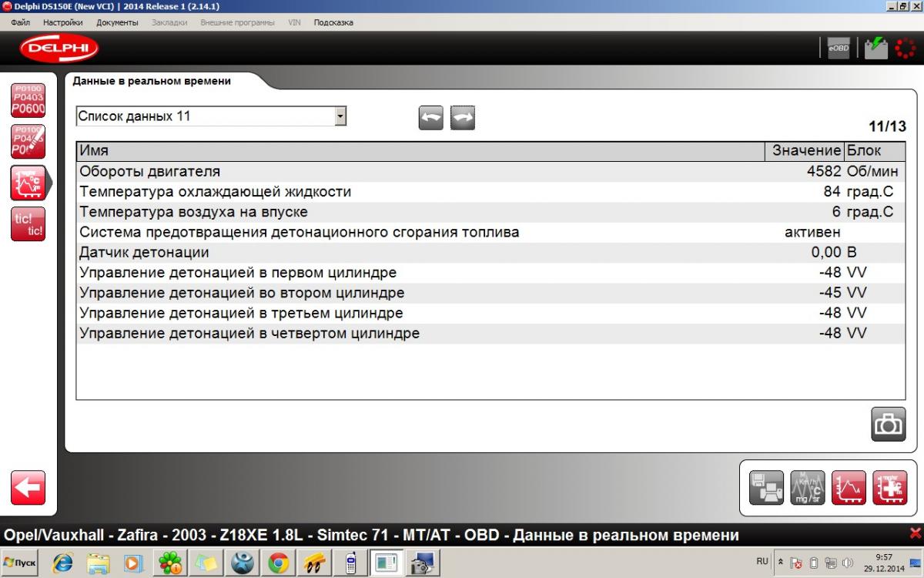The height and width of the screenshot is (578, 924).
Task: Open the Документы menu
Action: [x=117, y=22]
